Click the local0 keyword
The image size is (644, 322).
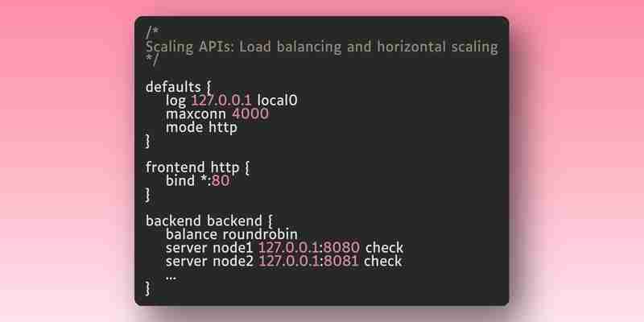click(x=277, y=100)
